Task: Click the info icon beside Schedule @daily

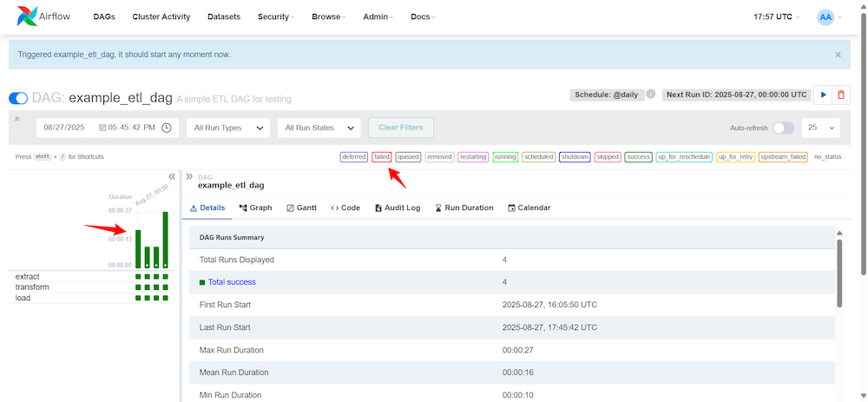Action: (651, 95)
